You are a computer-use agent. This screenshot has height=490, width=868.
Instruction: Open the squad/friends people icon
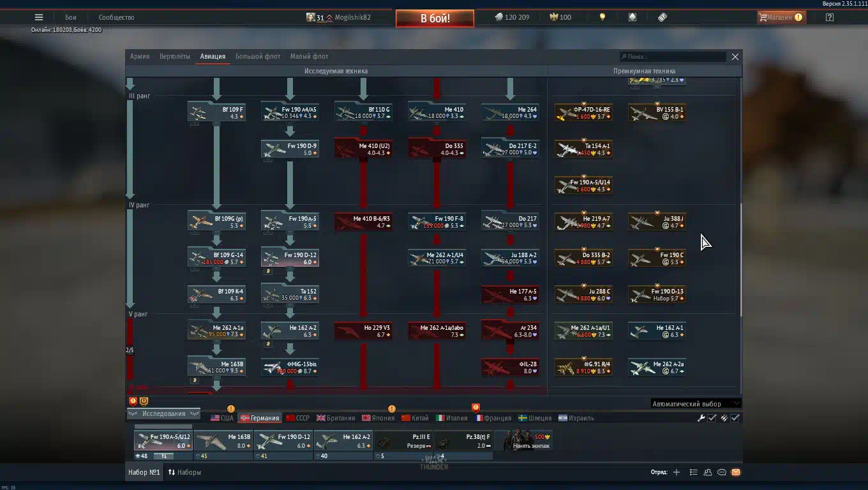(x=708, y=472)
